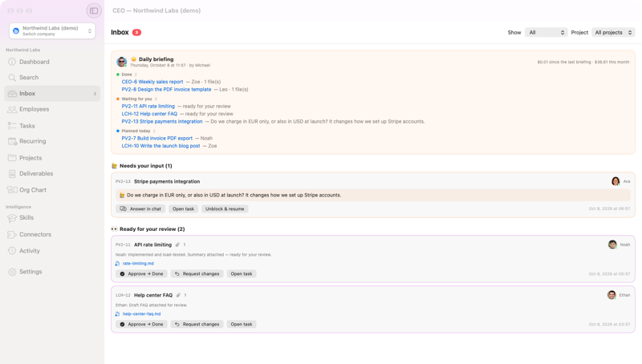Image resolution: width=642 pixels, height=364 pixels.
Task: Click Request changes on Help center FAQ
Action: [x=197, y=324]
